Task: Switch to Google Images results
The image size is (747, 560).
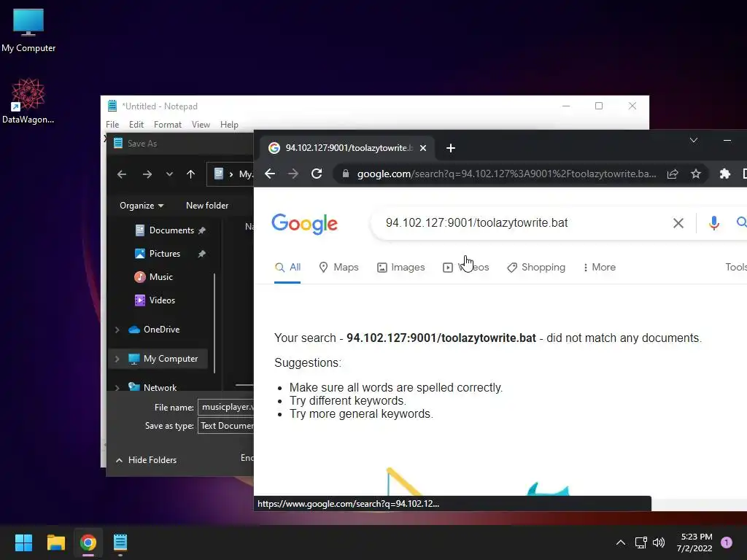Action: (x=400, y=268)
